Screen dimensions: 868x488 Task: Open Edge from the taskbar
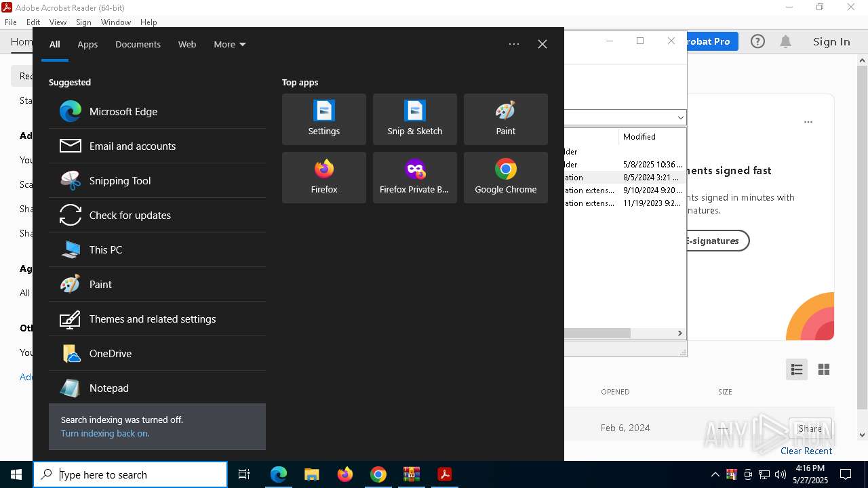(279, 474)
